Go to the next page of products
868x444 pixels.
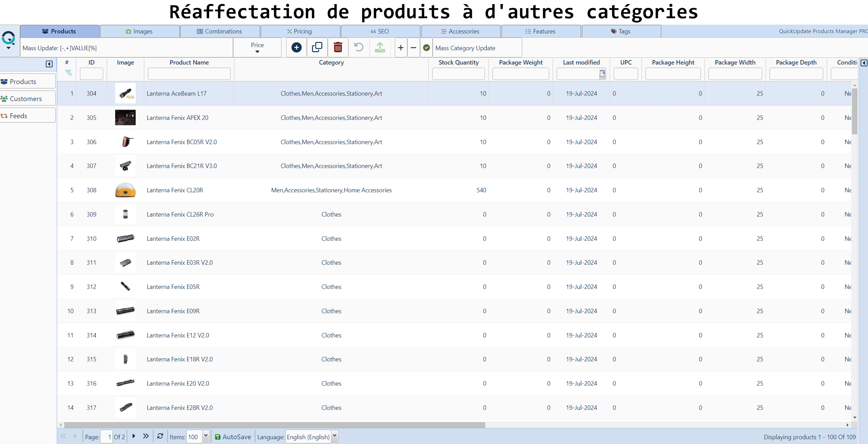(133, 436)
